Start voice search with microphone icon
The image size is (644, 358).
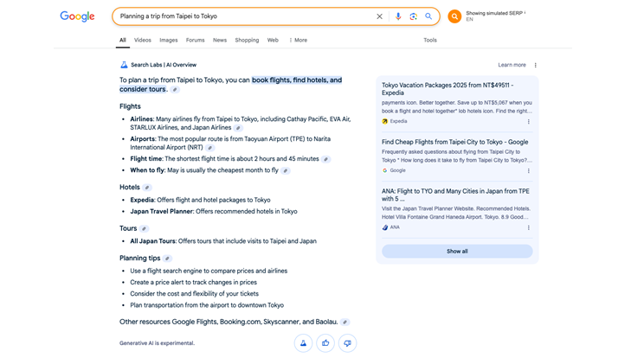(398, 16)
